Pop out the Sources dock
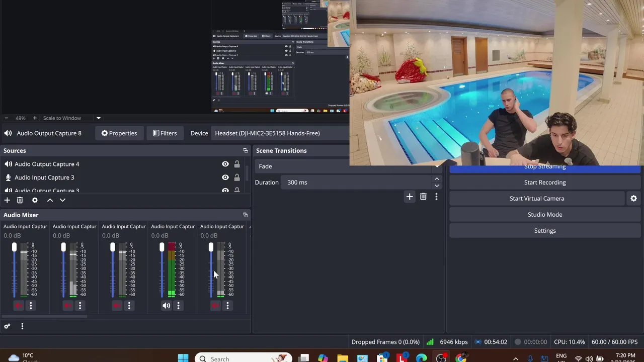The height and width of the screenshot is (362, 644). click(246, 150)
